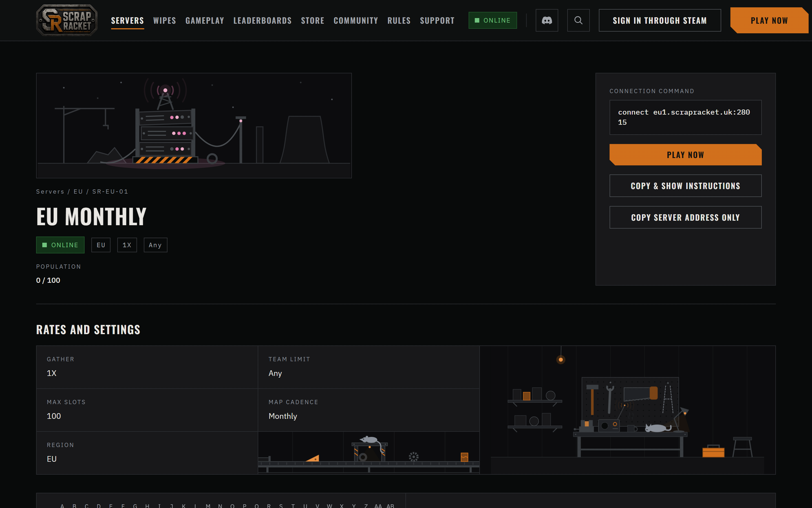The width and height of the screenshot is (812, 508).
Task: Click the Rates and Settings heading
Action: [x=88, y=330]
